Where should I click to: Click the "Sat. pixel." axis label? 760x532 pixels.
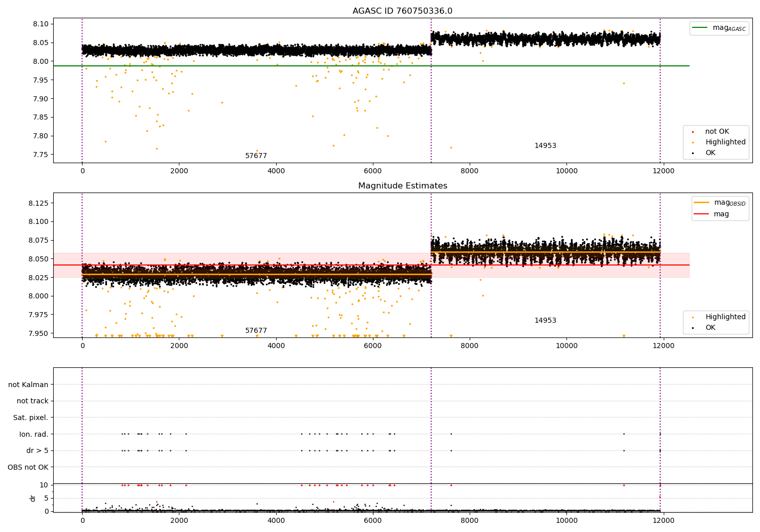(x=31, y=418)
